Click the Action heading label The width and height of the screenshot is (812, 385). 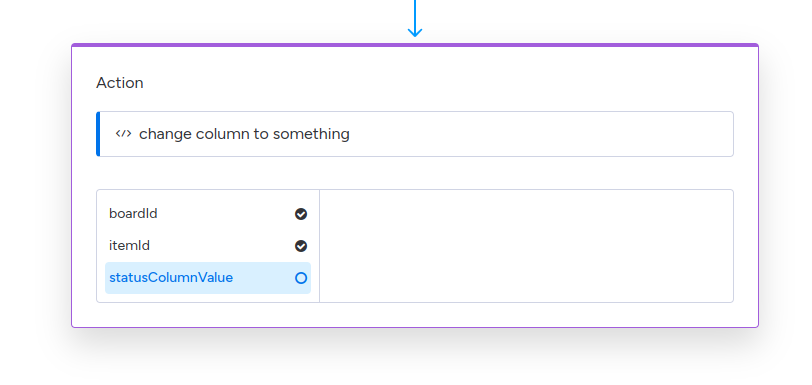(x=120, y=83)
